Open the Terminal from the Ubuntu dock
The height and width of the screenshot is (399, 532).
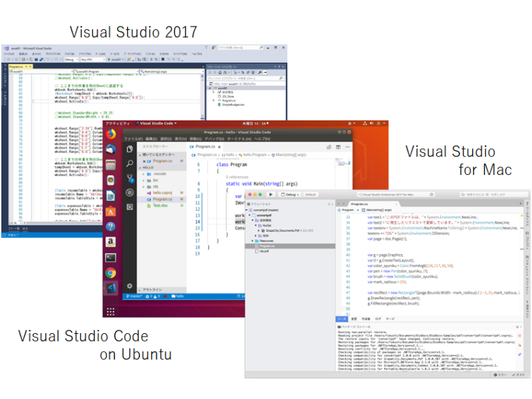click(110, 257)
